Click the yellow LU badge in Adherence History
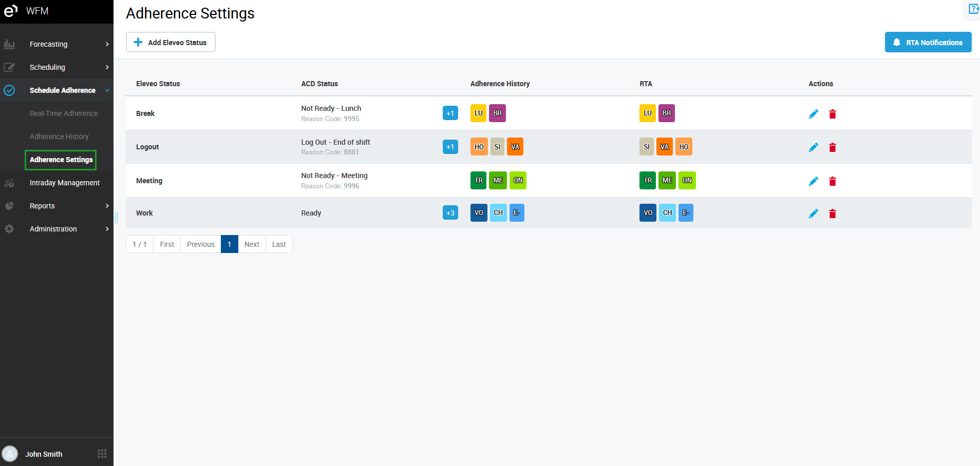Screen dimensions: 980x466 (478, 113)
